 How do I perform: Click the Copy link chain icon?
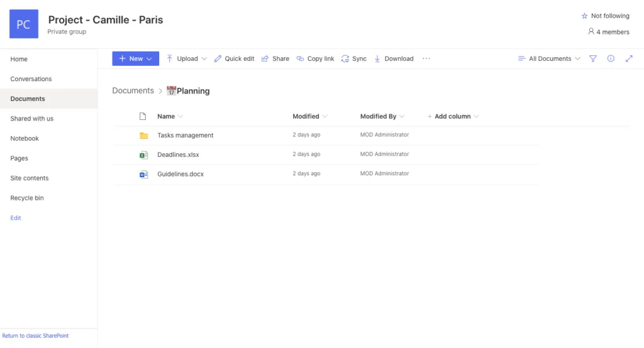coord(300,58)
